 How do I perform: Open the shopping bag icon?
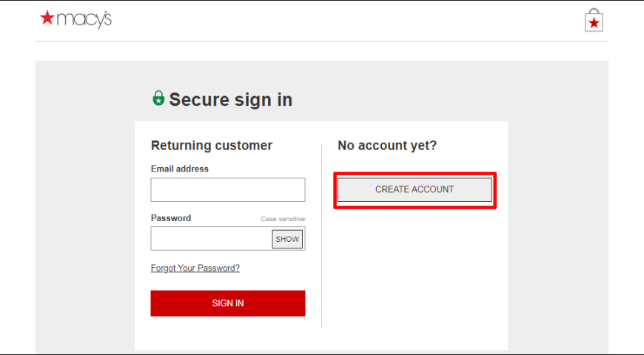point(594,20)
